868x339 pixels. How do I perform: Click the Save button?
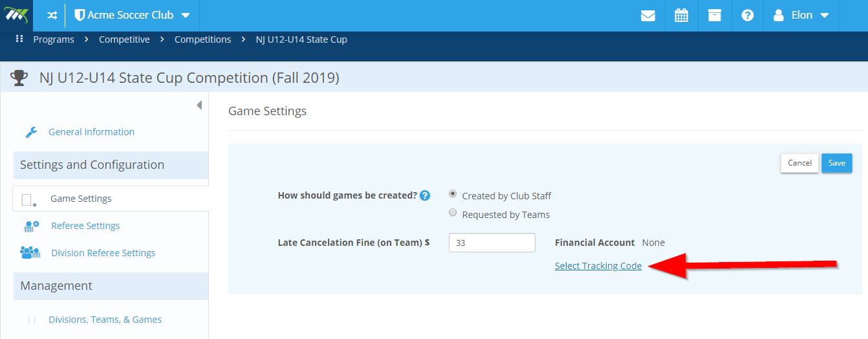[x=837, y=163]
